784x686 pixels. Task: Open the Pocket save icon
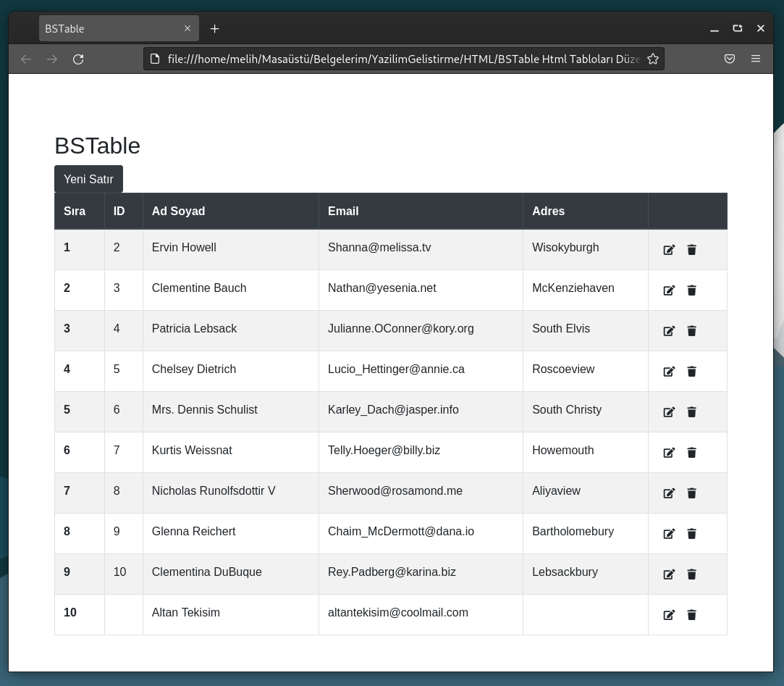click(730, 59)
